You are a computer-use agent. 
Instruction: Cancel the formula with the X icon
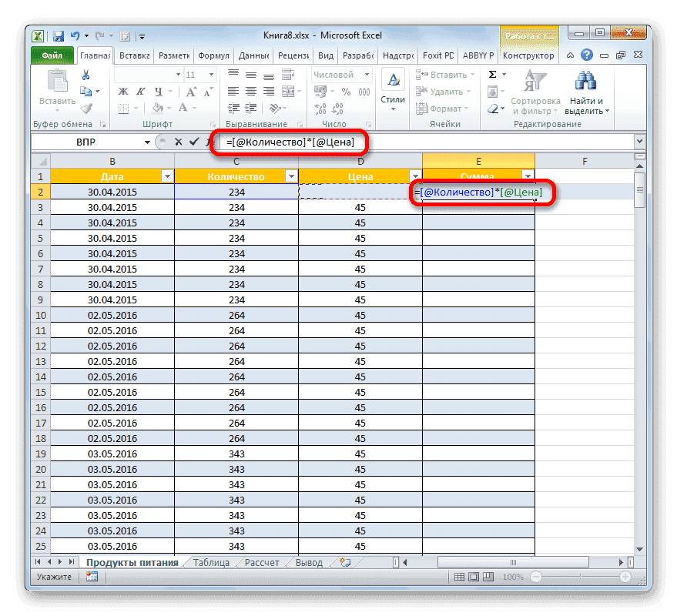pyautogui.click(x=178, y=141)
